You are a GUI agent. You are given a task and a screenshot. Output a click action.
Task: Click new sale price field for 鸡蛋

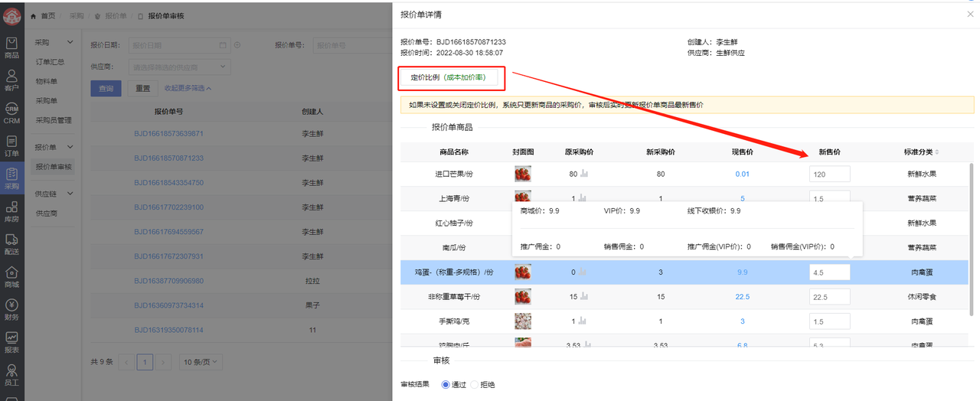point(829,272)
